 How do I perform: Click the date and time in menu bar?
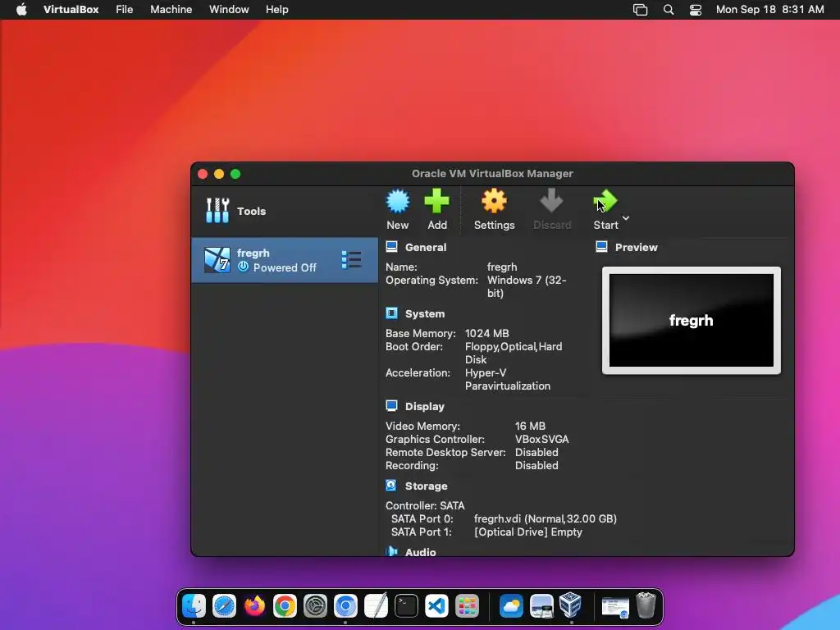click(769, 10)
